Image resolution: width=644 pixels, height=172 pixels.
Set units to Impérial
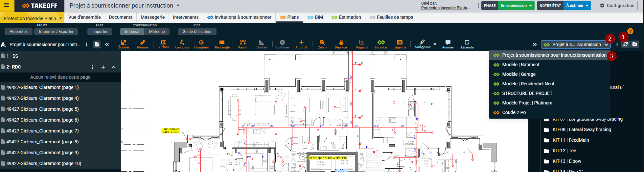tap(132, 32)
